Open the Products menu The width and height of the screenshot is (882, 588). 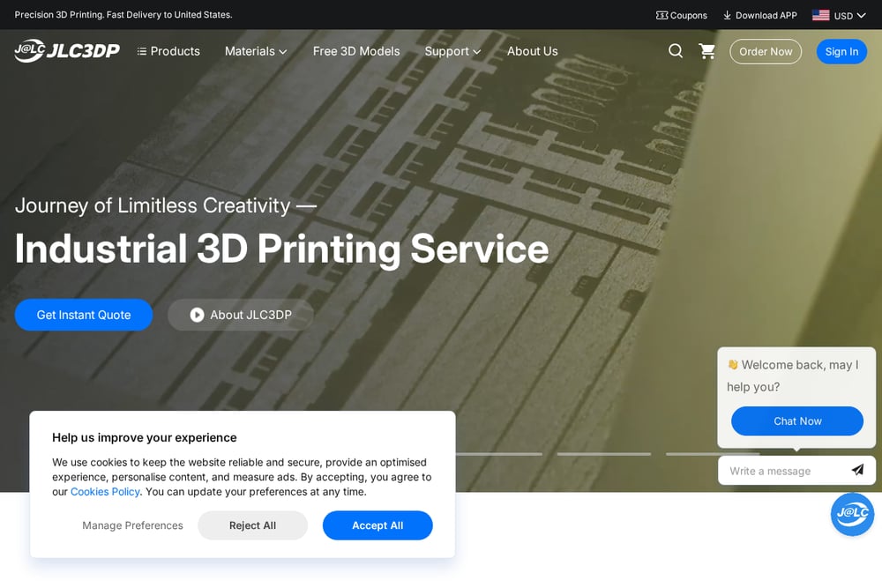coord(168,51)
